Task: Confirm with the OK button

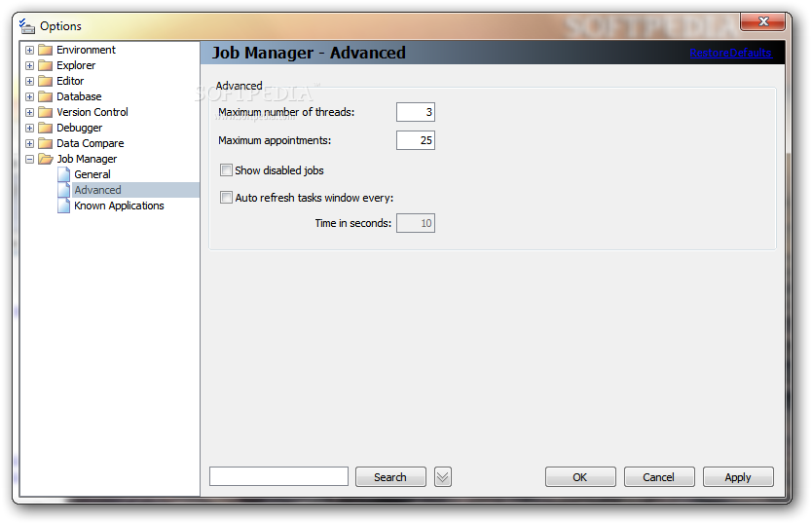Action: [x=580, y=477]
